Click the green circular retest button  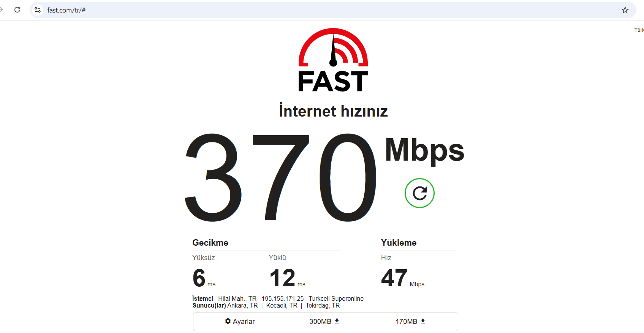coord(419,193)
